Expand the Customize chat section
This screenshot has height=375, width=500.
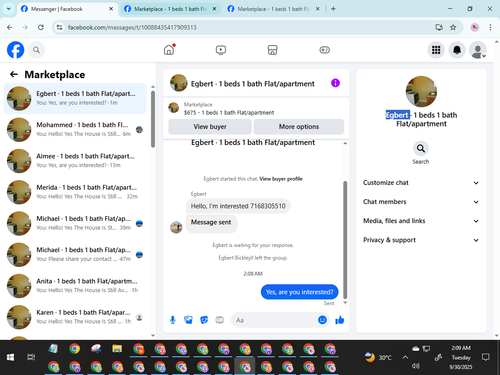point(421,183)
